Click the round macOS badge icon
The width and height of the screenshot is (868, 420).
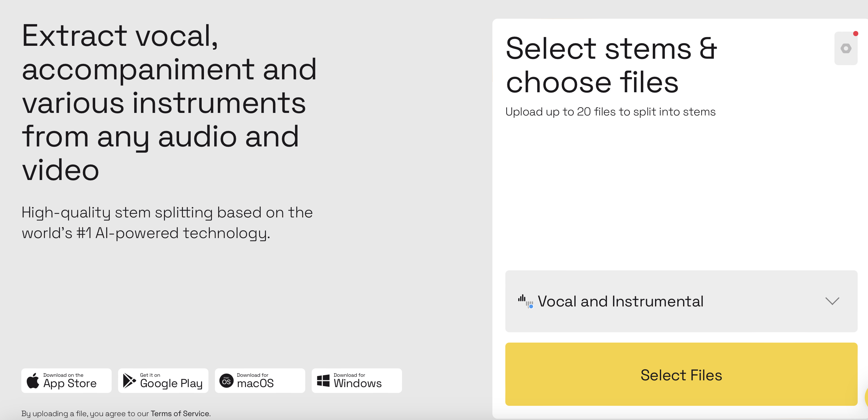point(227,381)
